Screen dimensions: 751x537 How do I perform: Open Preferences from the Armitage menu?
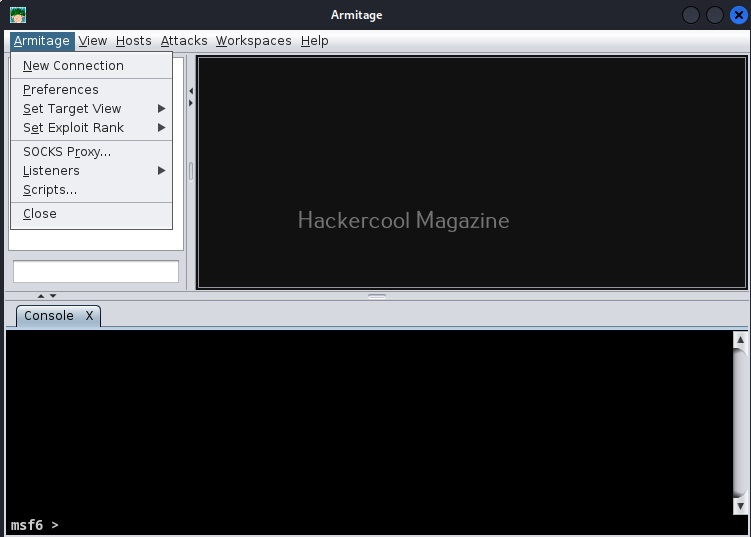pyautogui.click(x=91, y=90)
